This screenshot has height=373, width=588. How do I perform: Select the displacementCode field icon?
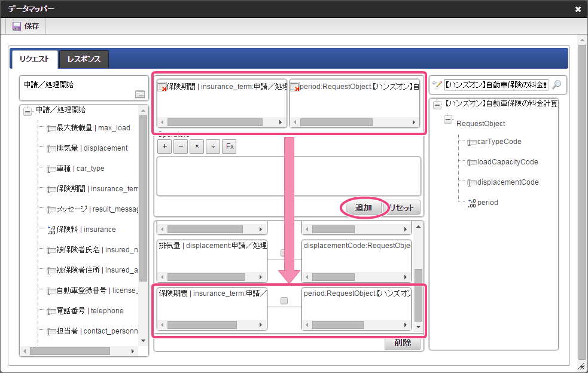[x=472, y=182]
